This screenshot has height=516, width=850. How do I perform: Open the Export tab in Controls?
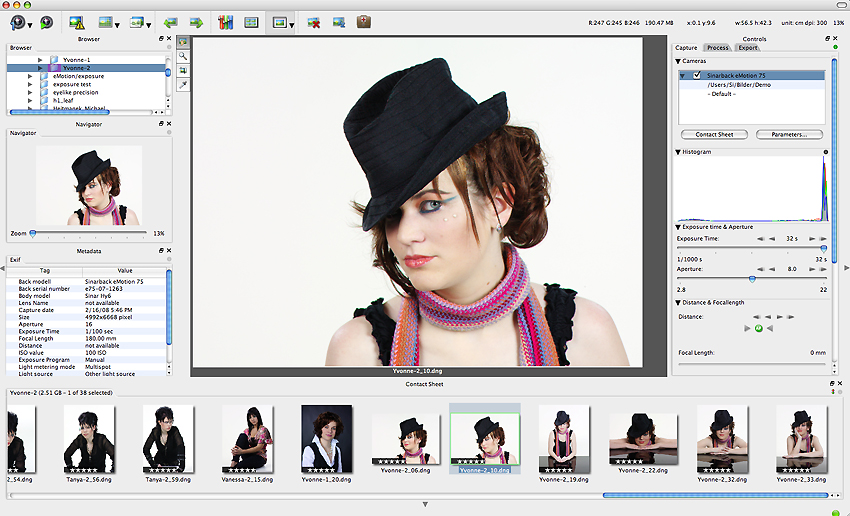748,48
